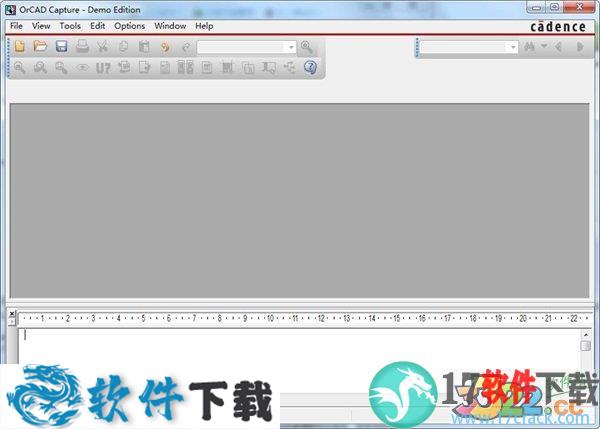Save with the floppy disk icon

61,46
